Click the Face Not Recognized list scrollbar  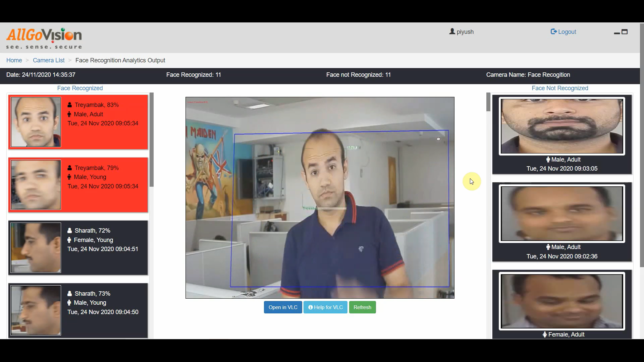pos(488,102)
